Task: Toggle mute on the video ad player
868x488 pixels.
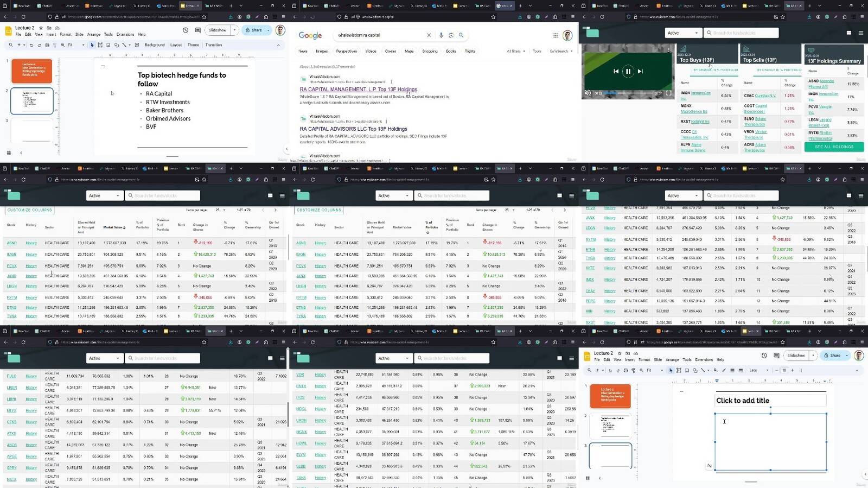Action: 588,93
